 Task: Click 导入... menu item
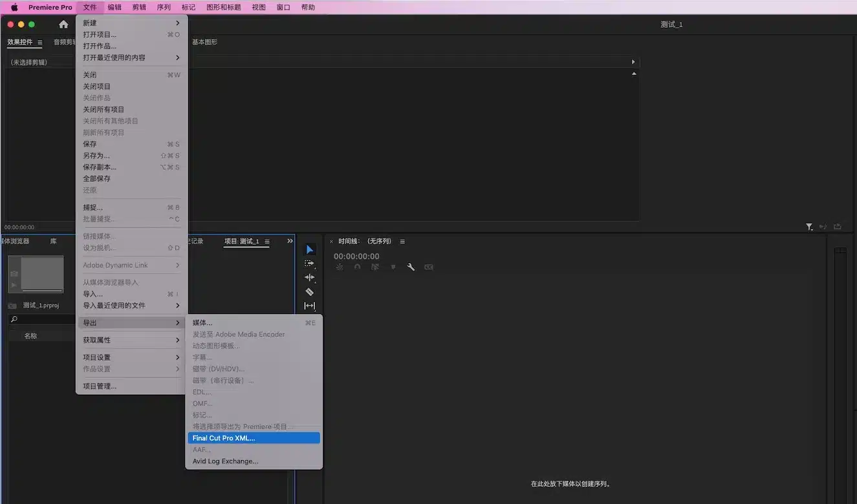tap(132, 294)
